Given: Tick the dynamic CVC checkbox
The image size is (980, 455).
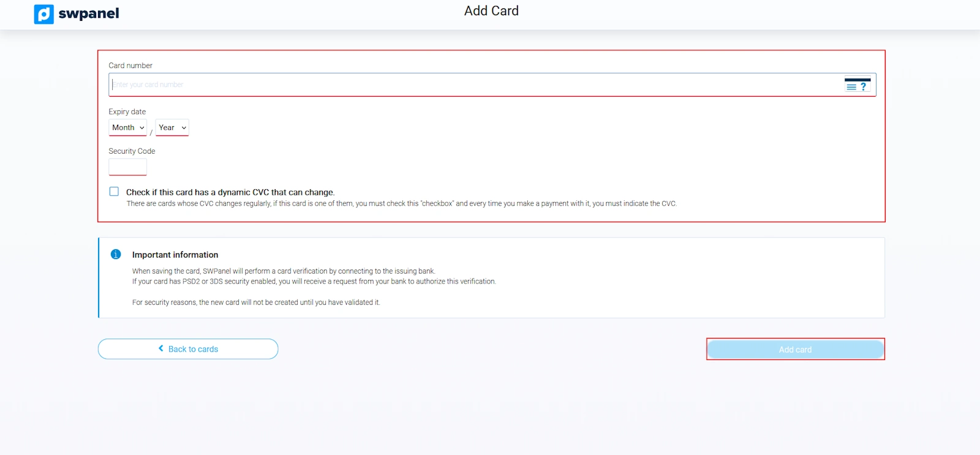Looking at the screenshot, I should (115, 192).
